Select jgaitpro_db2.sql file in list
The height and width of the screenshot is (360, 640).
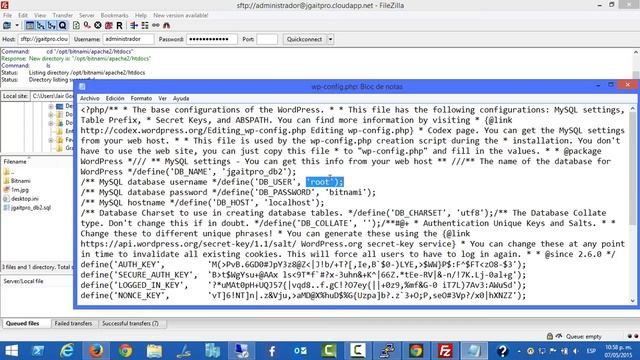pos(31,207)
